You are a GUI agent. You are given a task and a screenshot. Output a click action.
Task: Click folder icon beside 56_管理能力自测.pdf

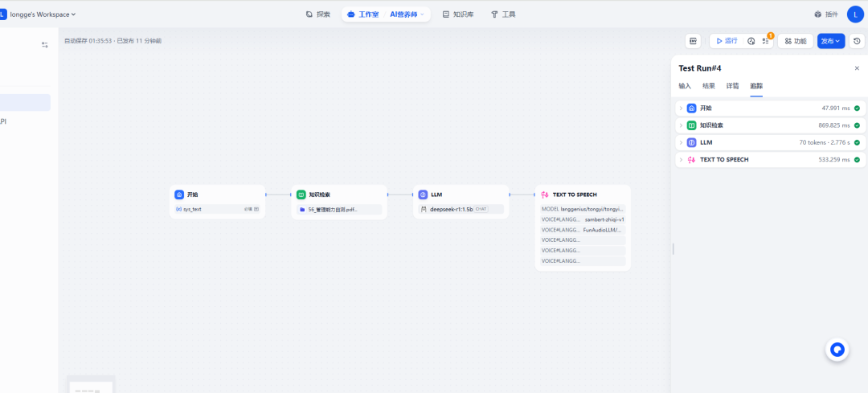coord(301,209)
